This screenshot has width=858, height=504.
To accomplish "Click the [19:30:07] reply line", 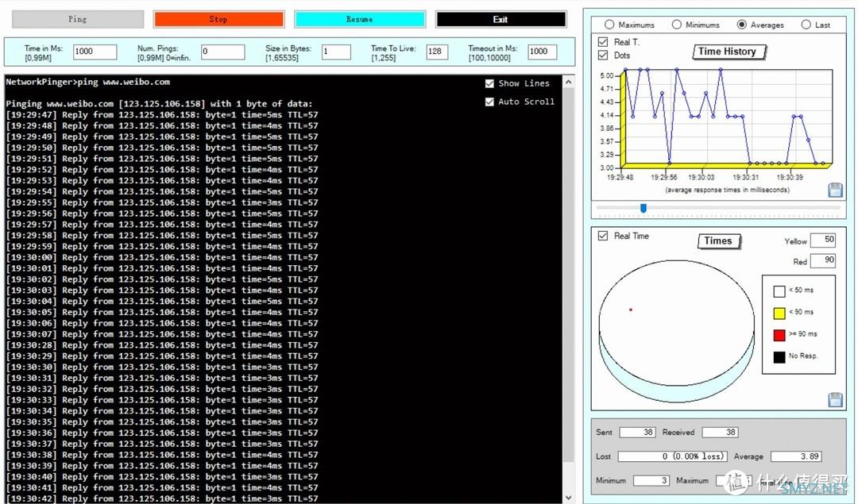I will (162, 334).
